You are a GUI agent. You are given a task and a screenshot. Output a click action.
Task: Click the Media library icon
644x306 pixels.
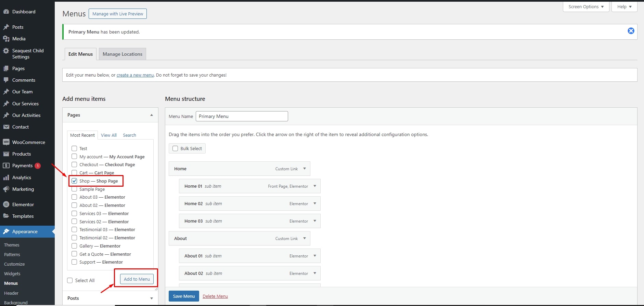pyautogui.click(x=6, y=39)
